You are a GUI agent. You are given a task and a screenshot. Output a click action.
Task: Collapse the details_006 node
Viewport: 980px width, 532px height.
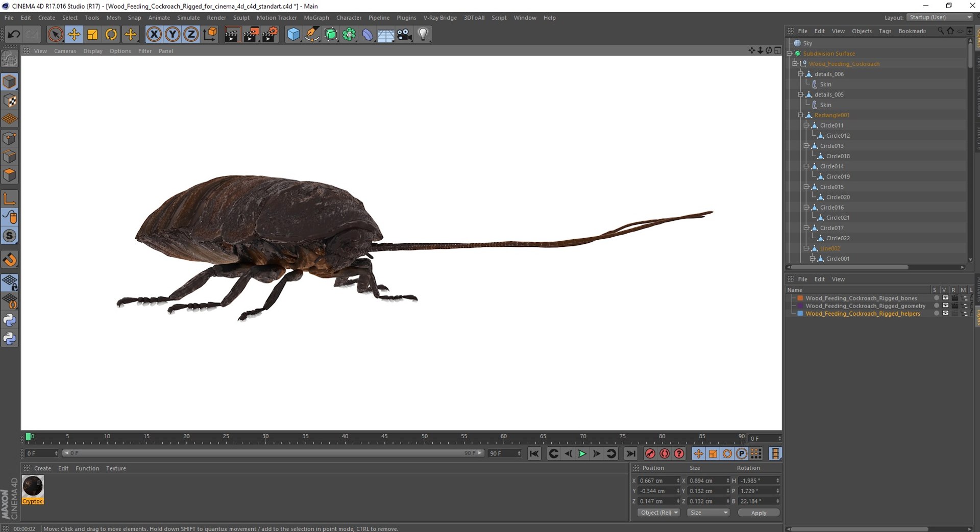pos(800,74)
